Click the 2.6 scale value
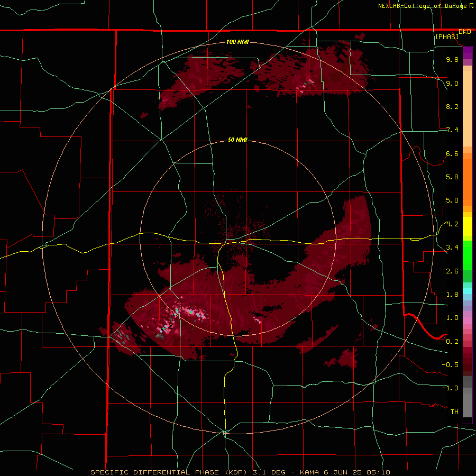476x476 pixels. point(452,271)
